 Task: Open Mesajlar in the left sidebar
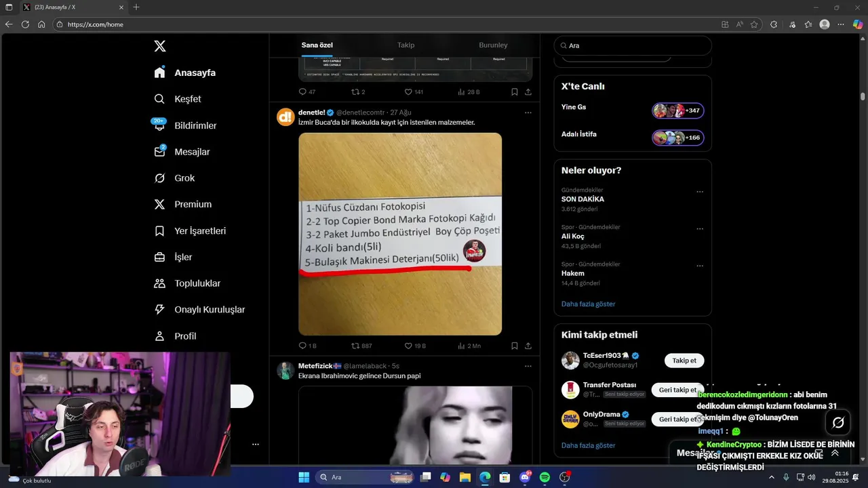point(182,152)
